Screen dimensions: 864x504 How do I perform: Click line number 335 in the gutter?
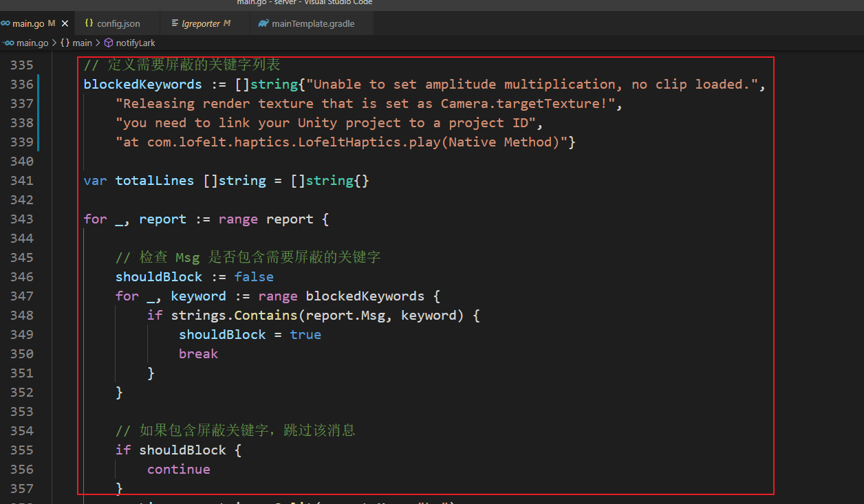pyautogui.click(x=22, y=65)
